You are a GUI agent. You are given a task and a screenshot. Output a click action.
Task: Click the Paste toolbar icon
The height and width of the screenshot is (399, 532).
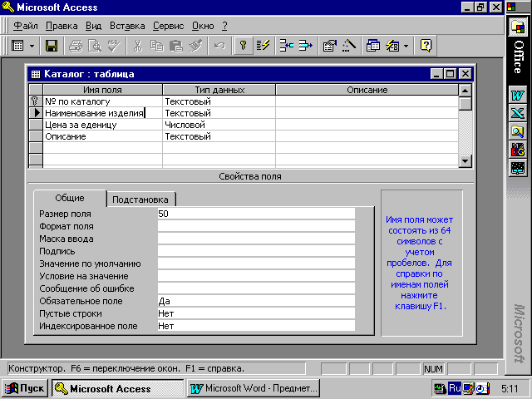[x=176, y=46]
